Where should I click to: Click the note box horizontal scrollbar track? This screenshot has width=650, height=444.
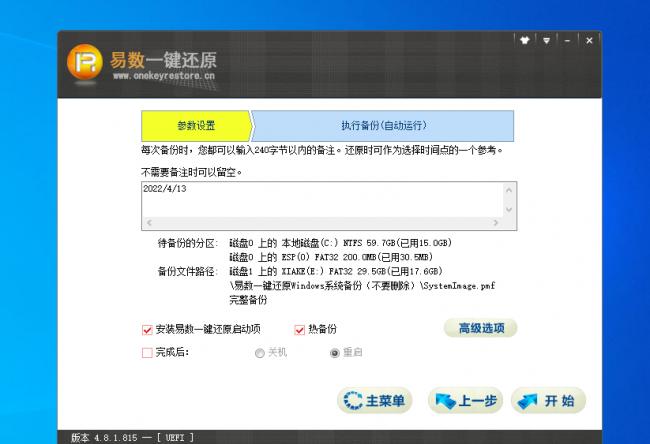click(323, 223)
